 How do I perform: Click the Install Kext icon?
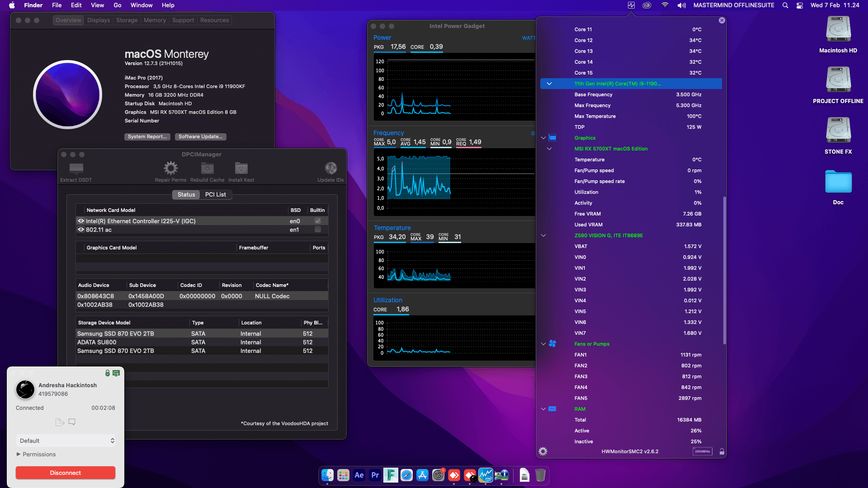241,168
